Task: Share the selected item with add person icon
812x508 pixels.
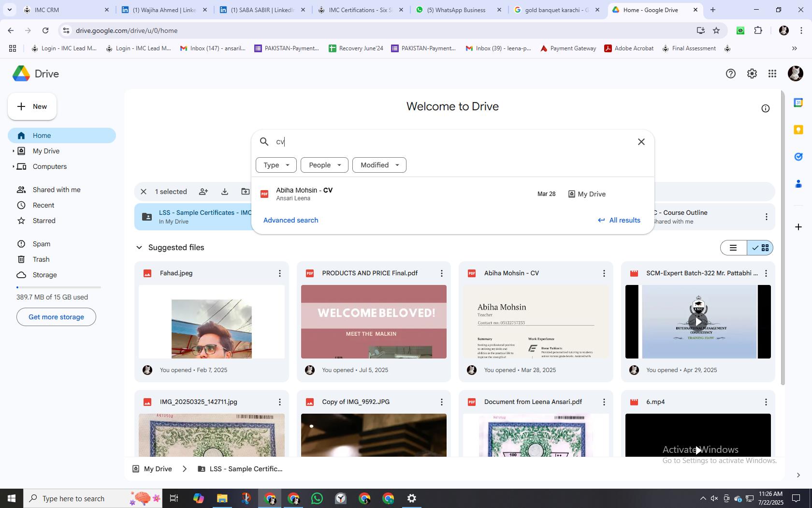Action: [203, 192]
